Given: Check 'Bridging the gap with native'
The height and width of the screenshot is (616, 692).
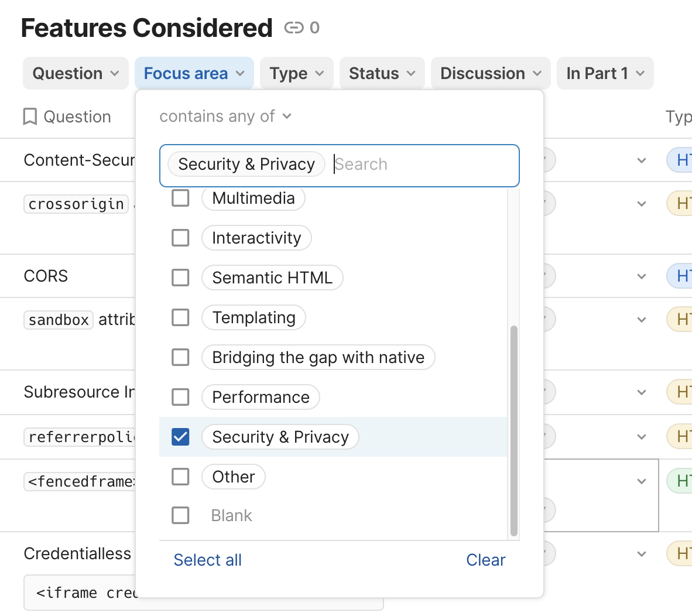Looking at the screenshot, I should pos(180,357).
